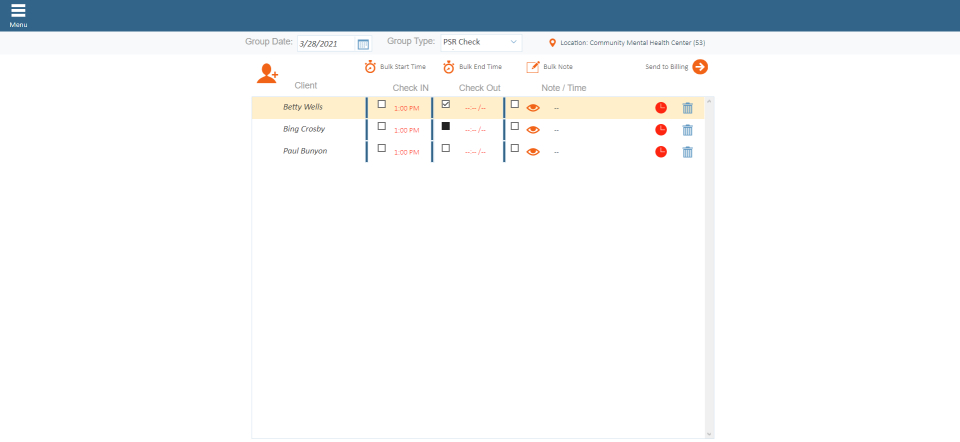Click the Bulk Start Time stopwatch icon
The width and height of the screenshot is (960, 442).
[370, 67]
